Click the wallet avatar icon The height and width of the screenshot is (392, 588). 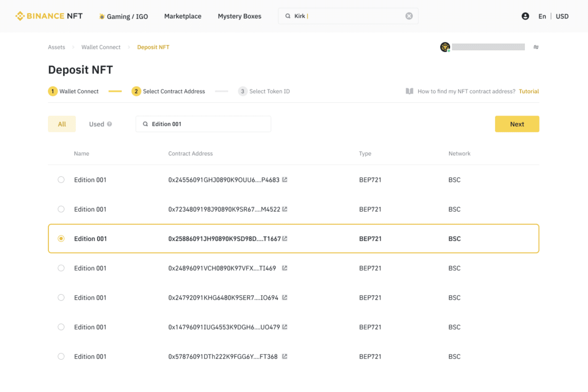pos(445,47)
